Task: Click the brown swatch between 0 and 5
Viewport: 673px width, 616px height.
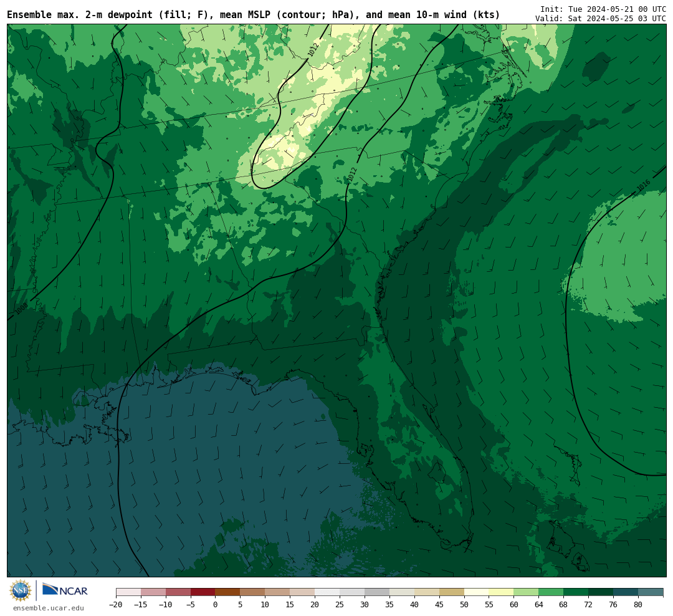Action: click(227, 592)
